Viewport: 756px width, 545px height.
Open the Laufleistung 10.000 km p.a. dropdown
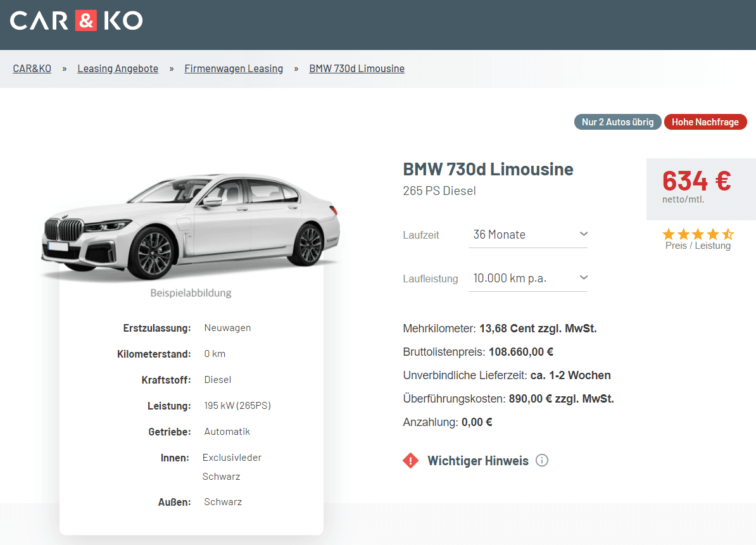coord(528,279)
